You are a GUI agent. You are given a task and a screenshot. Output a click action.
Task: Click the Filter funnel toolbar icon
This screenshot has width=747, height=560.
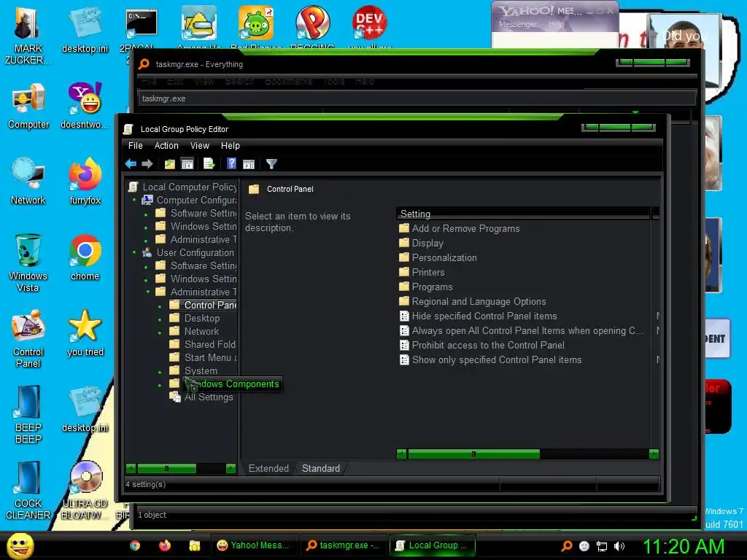coord(271,164)
